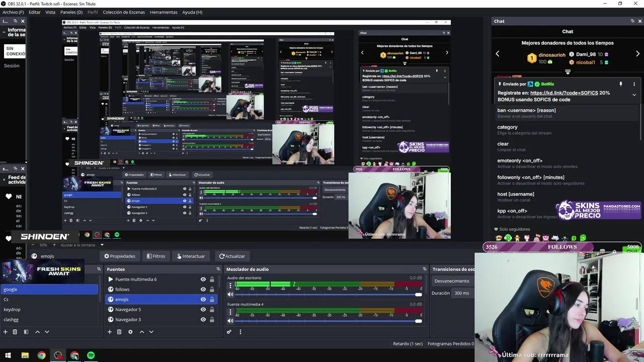Select the clashgg scene
644x362 pixels.
(49, 319)
